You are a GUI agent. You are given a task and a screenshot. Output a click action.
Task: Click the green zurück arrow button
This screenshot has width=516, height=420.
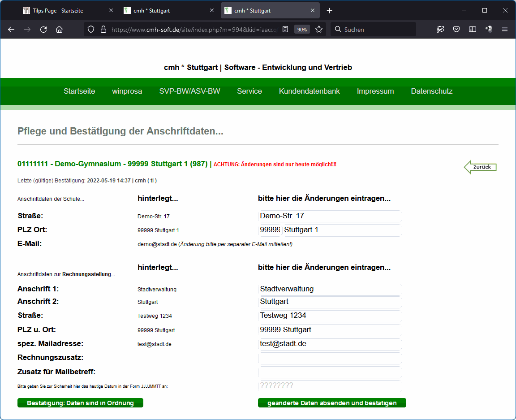click(480, 167)
